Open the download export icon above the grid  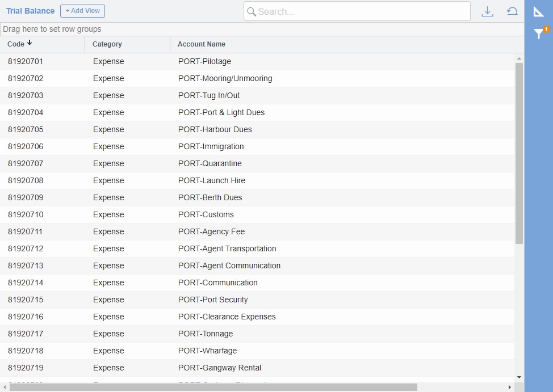[487, 11]
